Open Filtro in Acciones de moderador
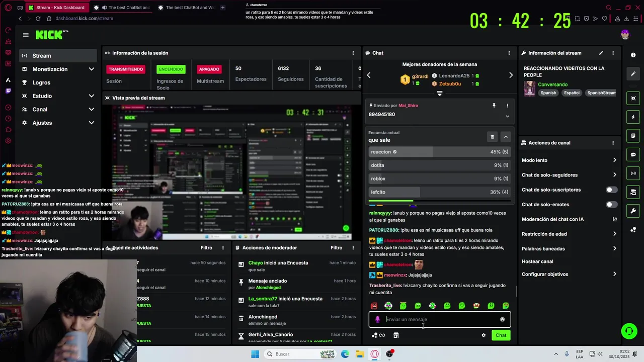The height and width of the screenshot is (362, 644). (x=336, y=248)
